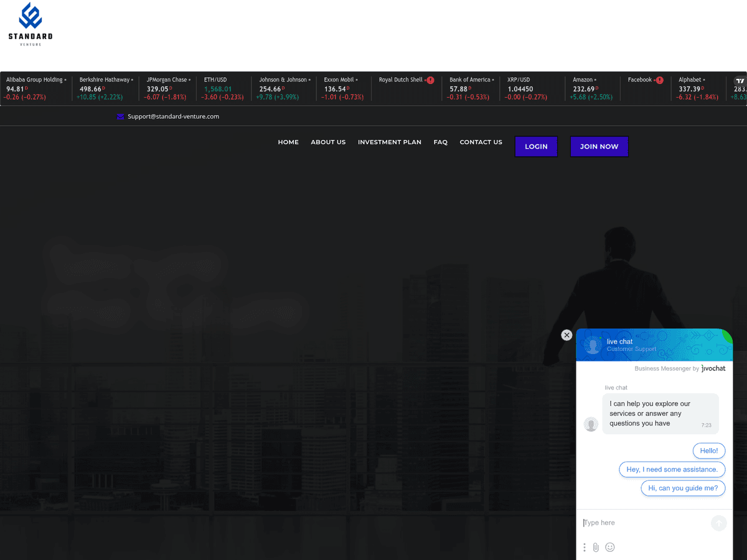This screenshot has height=560, width=747.
Task: Click the live chat header avatar
Action: pos(593,345)
